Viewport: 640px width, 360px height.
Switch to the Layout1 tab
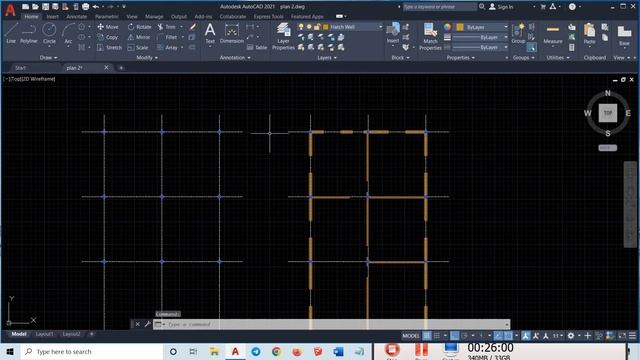pyautogui.click(x=44, y=334)
